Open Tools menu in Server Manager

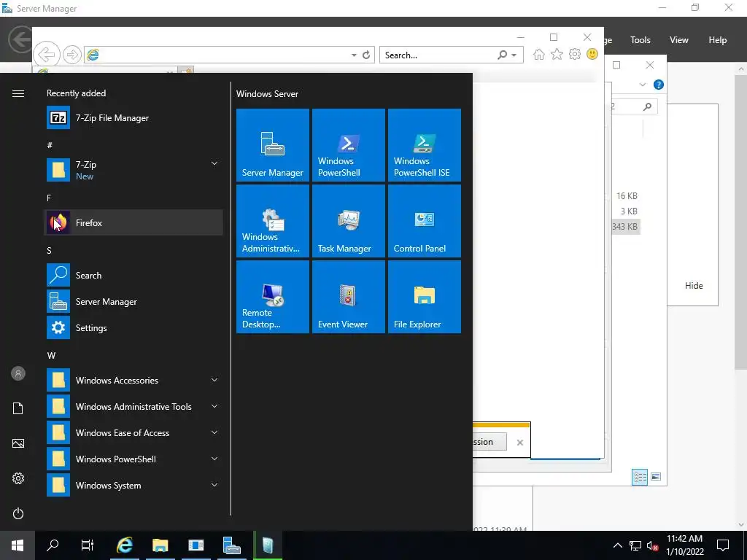[640, 40]
